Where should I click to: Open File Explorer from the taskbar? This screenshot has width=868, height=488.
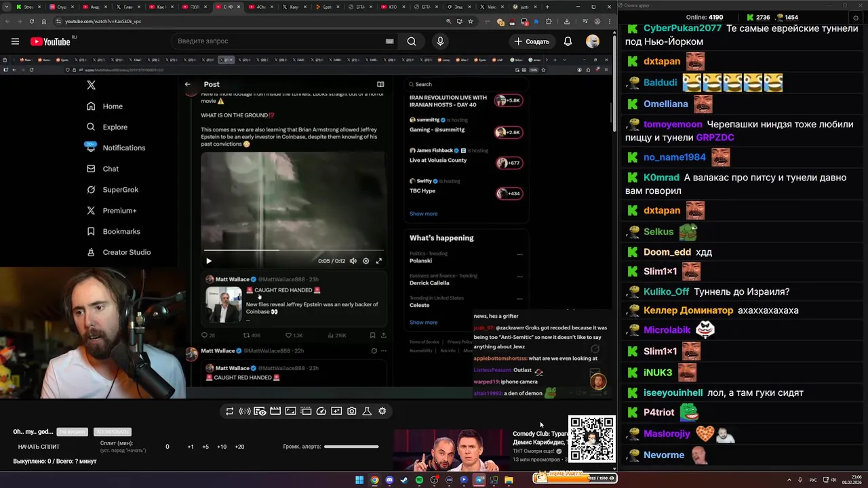pos(509,480)
